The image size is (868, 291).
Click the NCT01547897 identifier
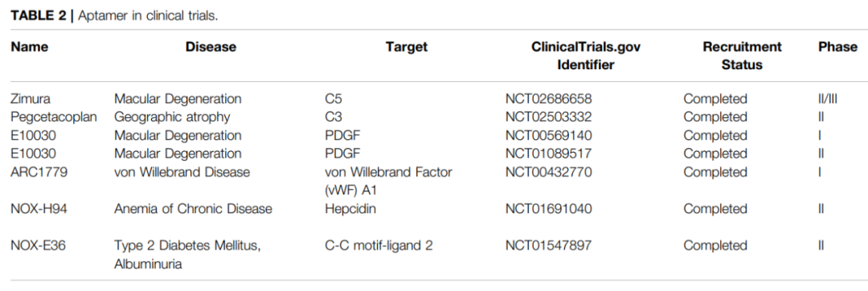(548, 245)
